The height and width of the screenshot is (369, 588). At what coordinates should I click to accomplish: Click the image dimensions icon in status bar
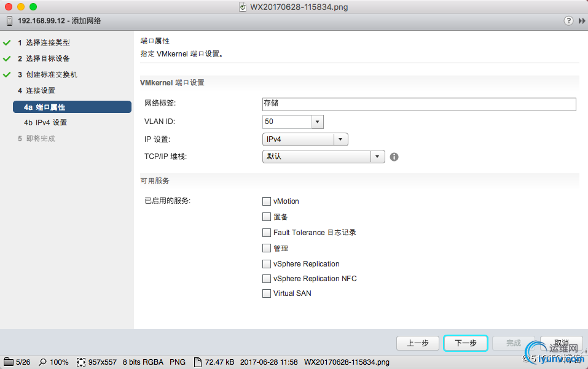coord(80,362)
